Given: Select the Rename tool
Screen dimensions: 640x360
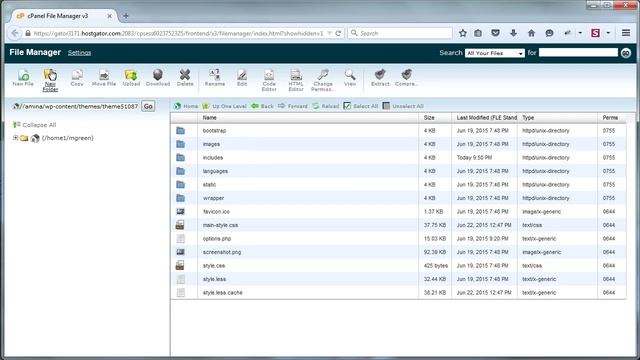Looking at the screenshot, I should [x=215, y=78].
